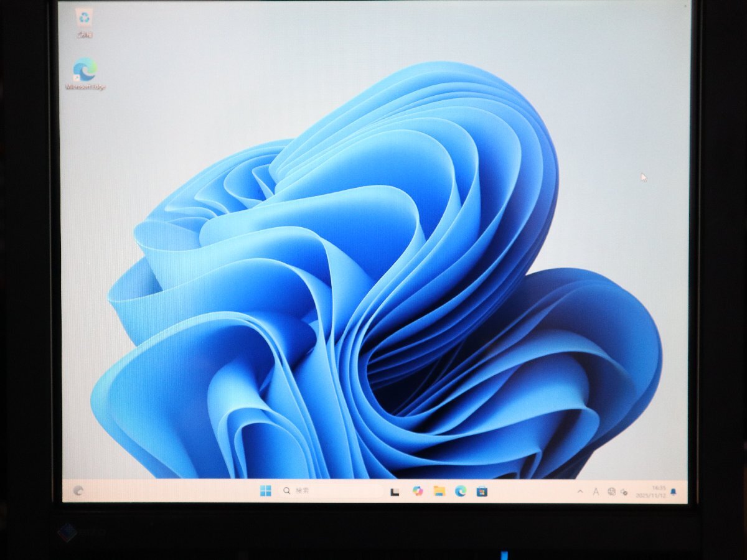Open File Explorer from the taskbar
The width and height of the screenshot is (747, 560).
[439, 491]
